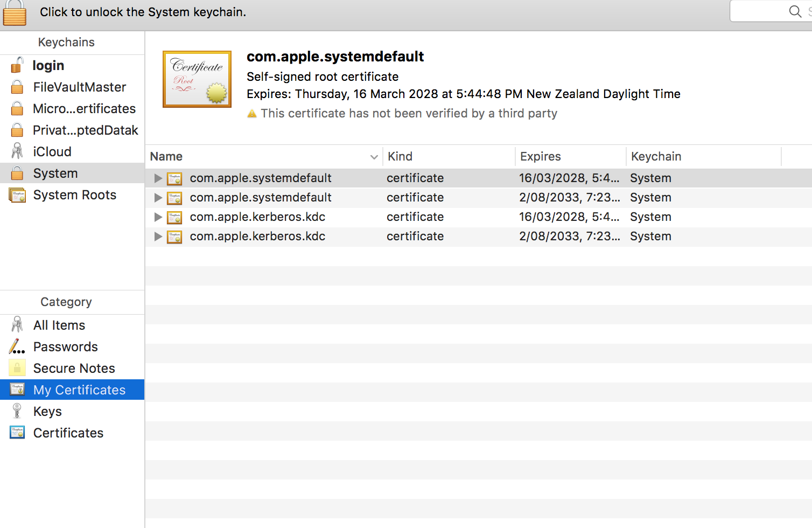812x528 pixels.
Task: Click the Secure Notes category icon
Action: [17, 369]
